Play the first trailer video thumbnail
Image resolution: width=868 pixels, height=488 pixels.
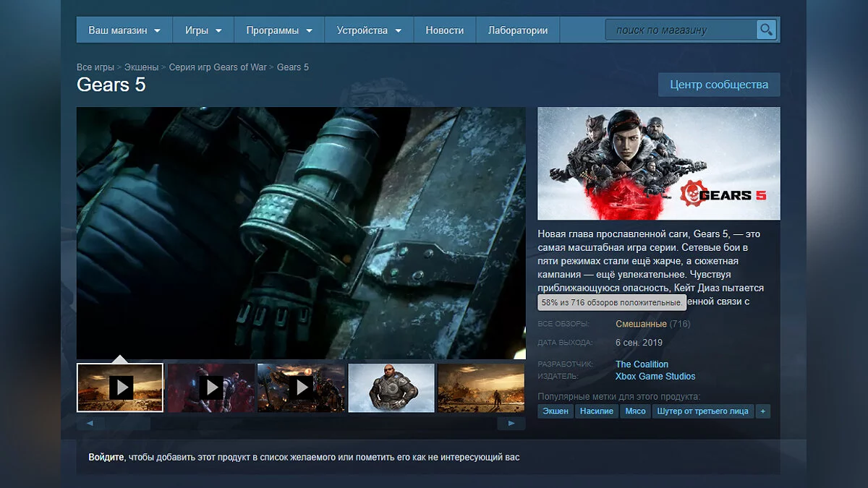tap(120, 388)
